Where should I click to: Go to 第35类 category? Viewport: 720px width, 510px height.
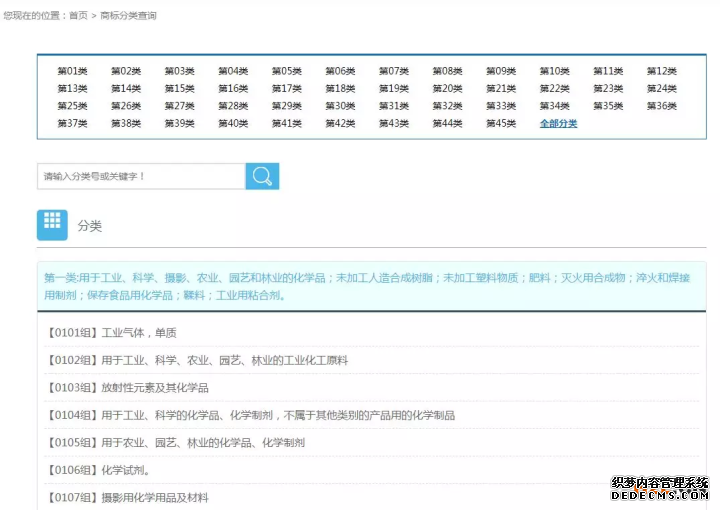[608, 106]
